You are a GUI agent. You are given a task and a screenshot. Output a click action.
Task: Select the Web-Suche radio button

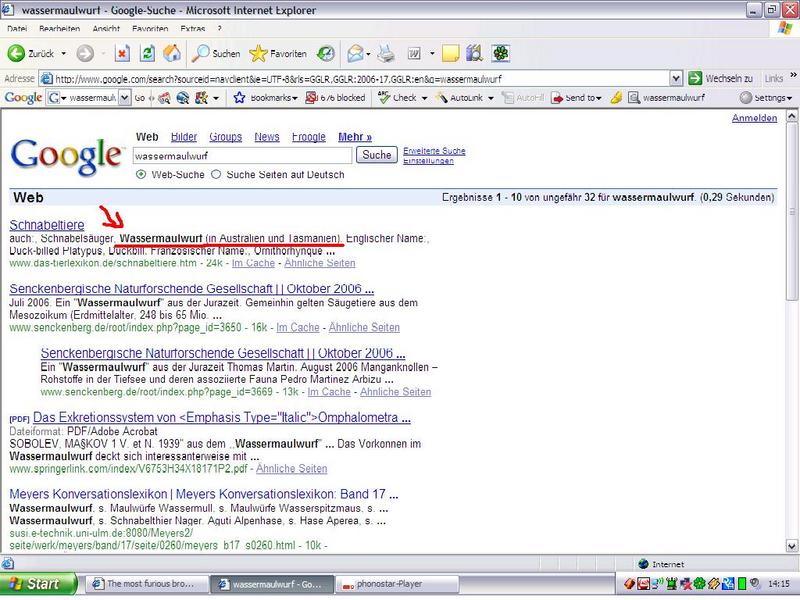click(141, 174)
